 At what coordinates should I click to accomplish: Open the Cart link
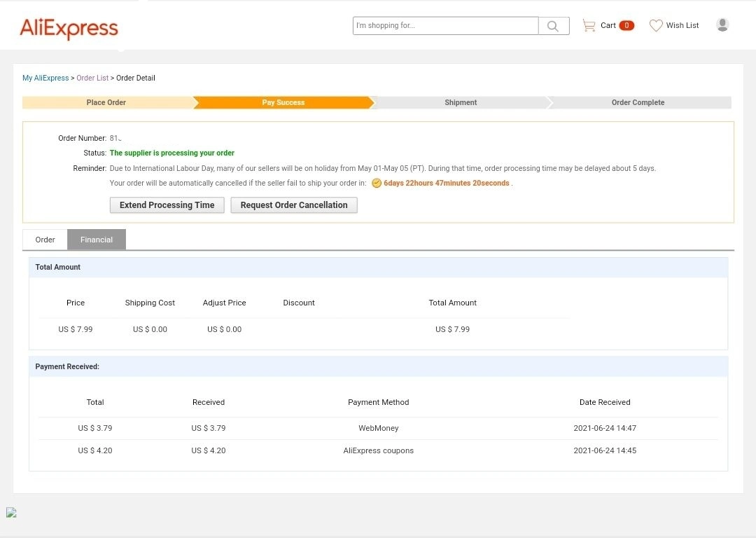(x=608, y=26)
